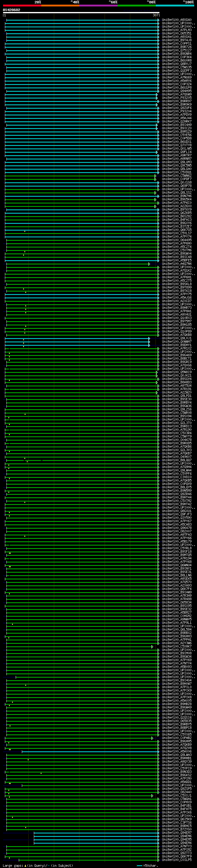Screen dimensions: 197x868
Task: Click the cyan ~100% identity legend segment
Action: [175, 6]
